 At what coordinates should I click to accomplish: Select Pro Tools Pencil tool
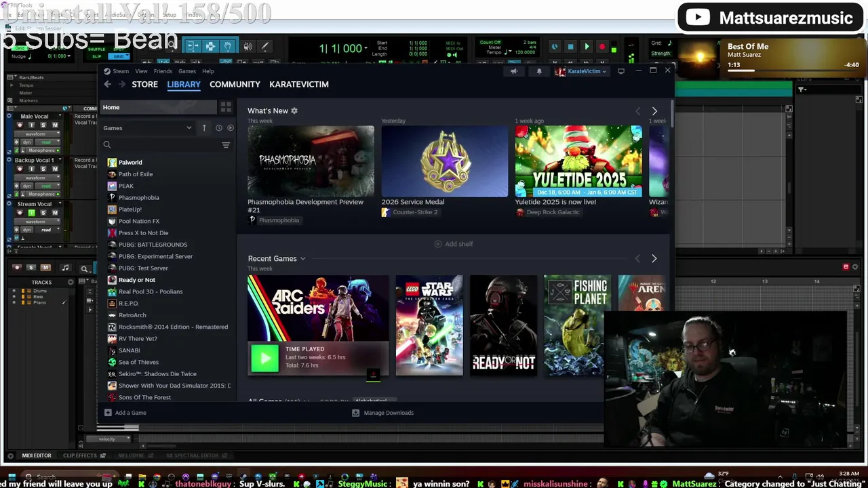point(264,46)
